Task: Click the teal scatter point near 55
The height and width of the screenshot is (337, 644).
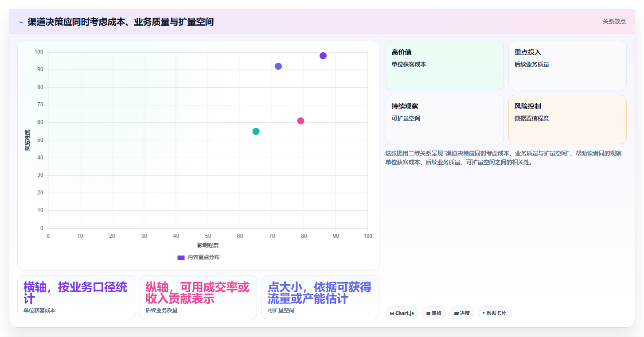Action: (256, 132)
